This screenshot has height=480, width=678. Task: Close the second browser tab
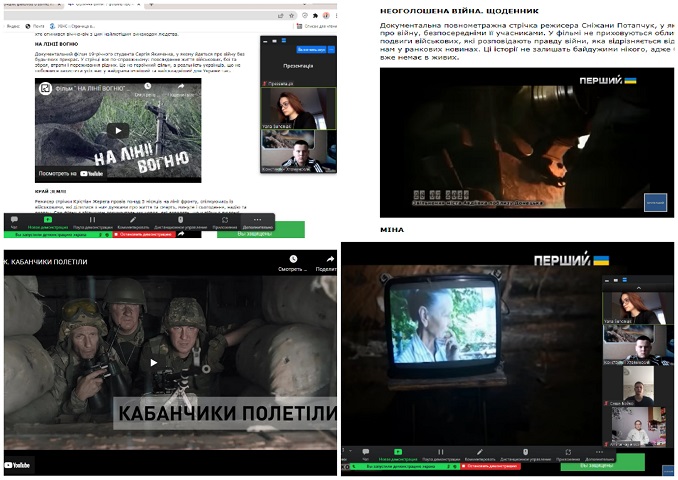tap(139, 4)
